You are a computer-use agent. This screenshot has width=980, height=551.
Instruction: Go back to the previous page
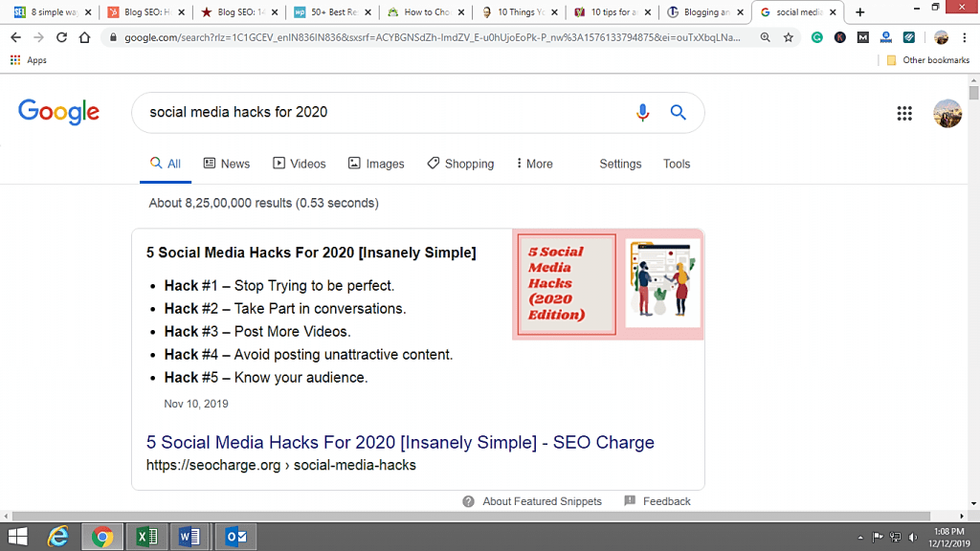point(15,37)
